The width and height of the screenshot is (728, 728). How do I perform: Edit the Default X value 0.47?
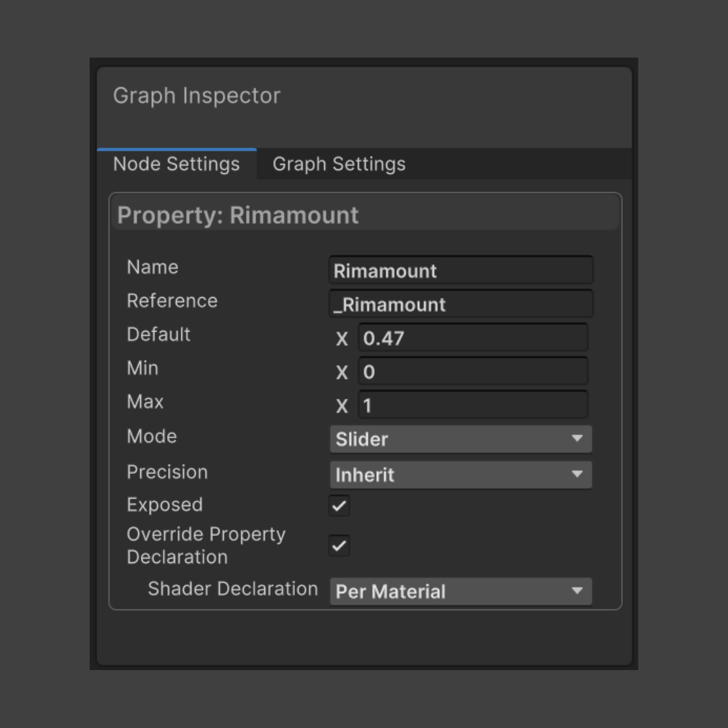473,338
